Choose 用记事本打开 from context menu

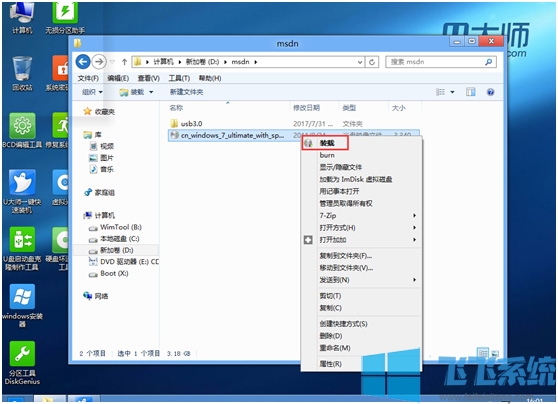click(361, 191)
